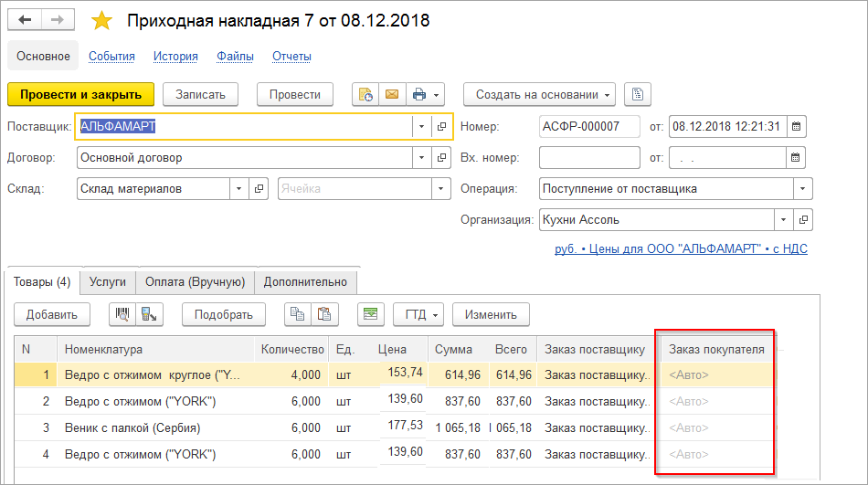Click the paste rows clipboard icon
The width and height of the screenshot is (868, 485).
[323, 314]
